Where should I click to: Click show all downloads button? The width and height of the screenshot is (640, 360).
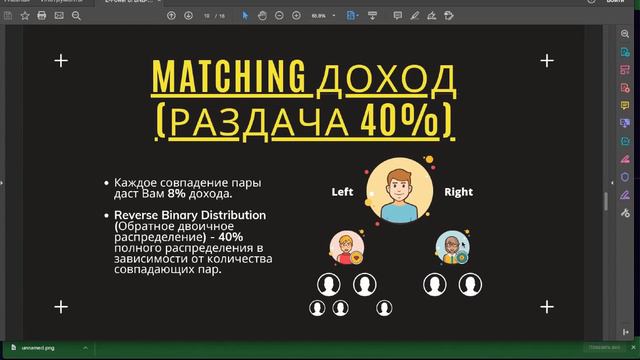(x=604, y=347)
